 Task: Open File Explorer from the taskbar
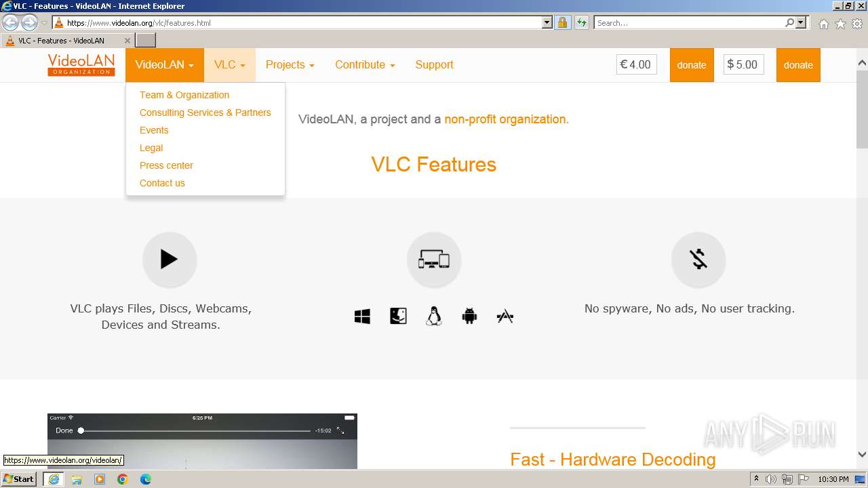click(77, 479)
